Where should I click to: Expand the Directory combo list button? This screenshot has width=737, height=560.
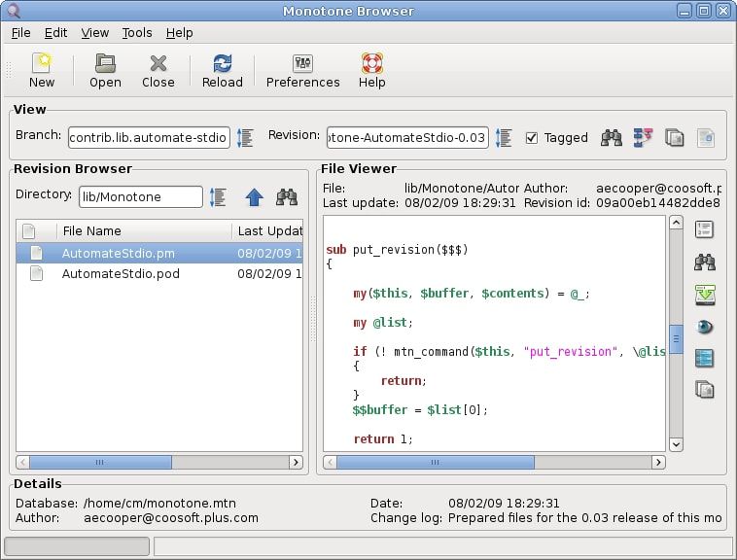218,197
